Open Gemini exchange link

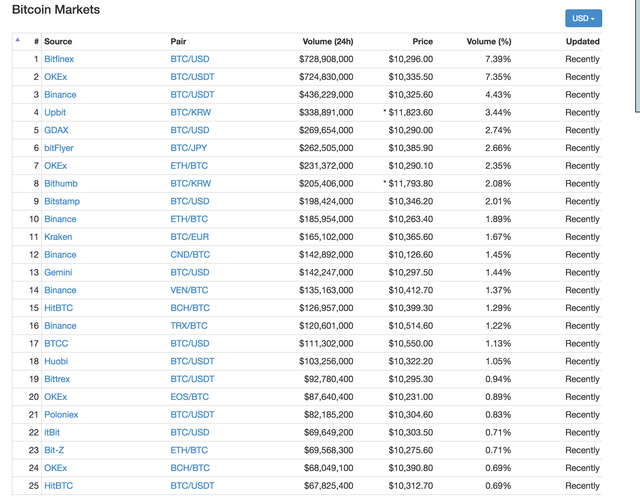click(58, 272)
